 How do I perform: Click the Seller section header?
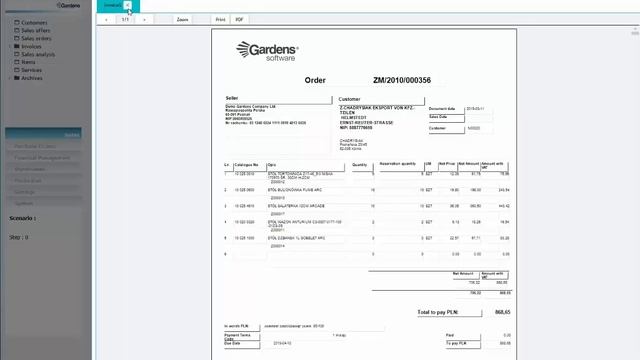tap(278, 99)
